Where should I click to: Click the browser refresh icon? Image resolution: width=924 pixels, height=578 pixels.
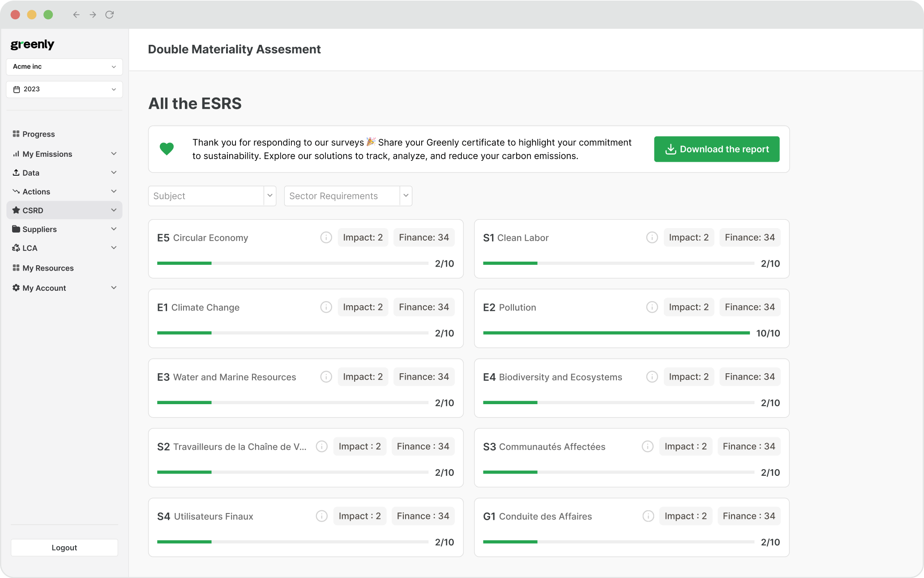[110, 14]
